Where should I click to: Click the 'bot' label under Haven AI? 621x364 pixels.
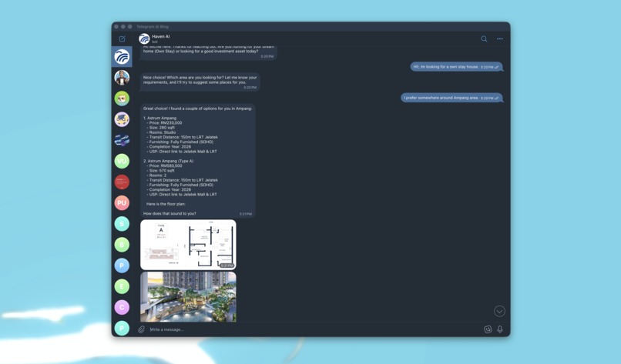(x=154, y=42)
